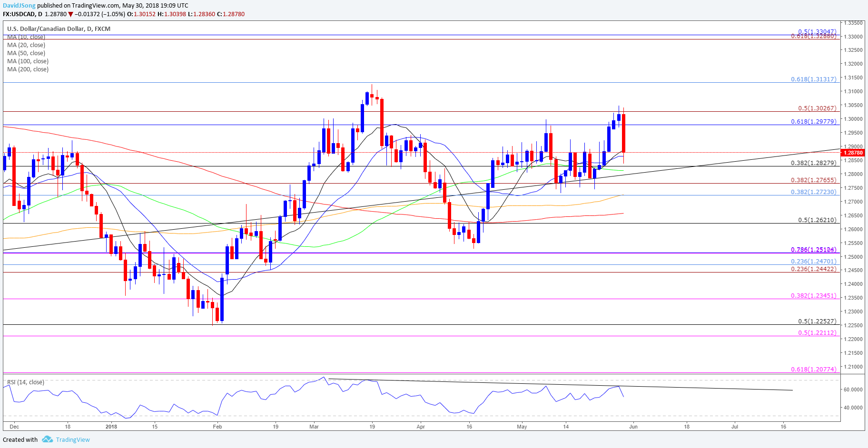The width and height of the screenshot is (868, 448).
Task: Click the RSI 40.0000 axis label
Action: 854,408
